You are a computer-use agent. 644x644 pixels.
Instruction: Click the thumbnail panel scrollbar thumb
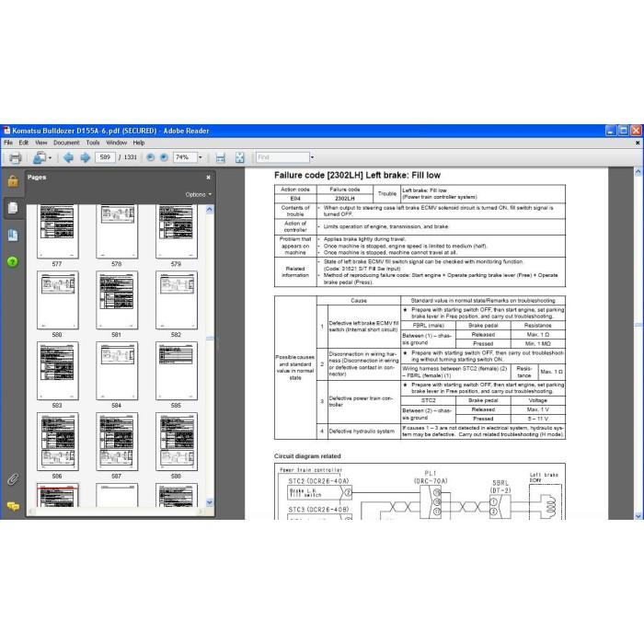click(x=210, y=339)
